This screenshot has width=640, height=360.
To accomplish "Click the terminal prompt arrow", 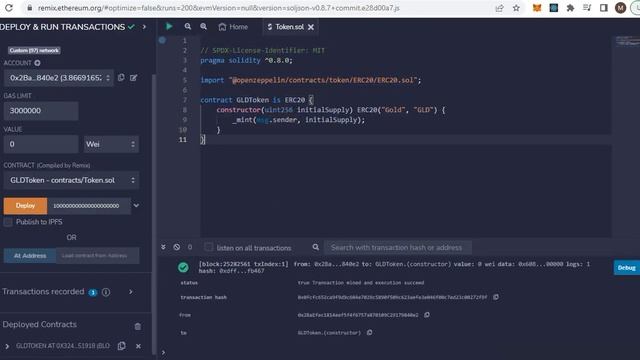I will [163, 353].
